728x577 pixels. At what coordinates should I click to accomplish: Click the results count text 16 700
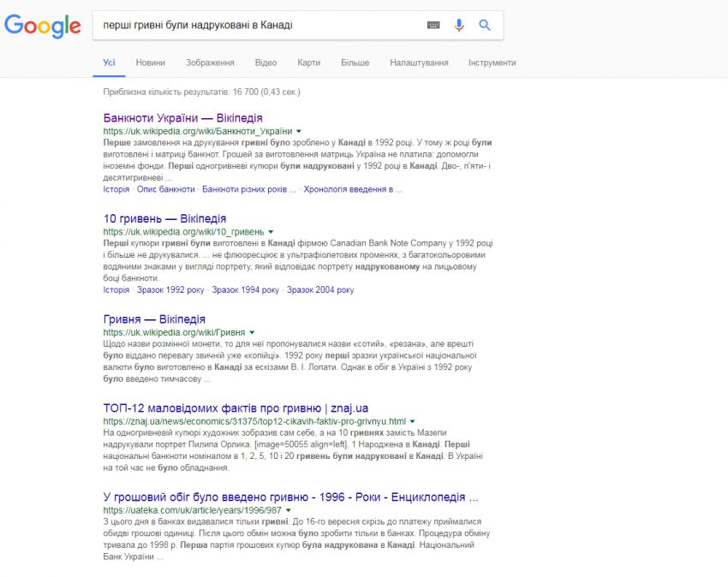[x=201, y=92]
